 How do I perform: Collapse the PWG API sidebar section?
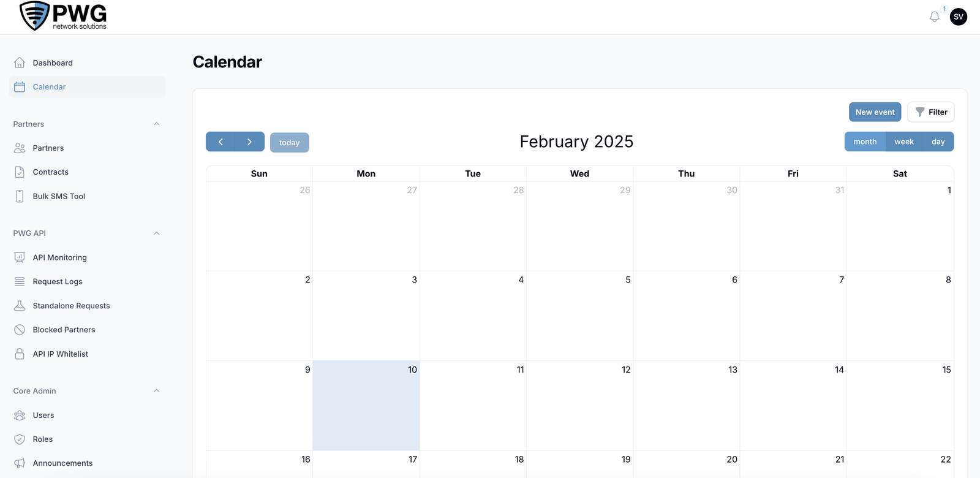(157, 233)
